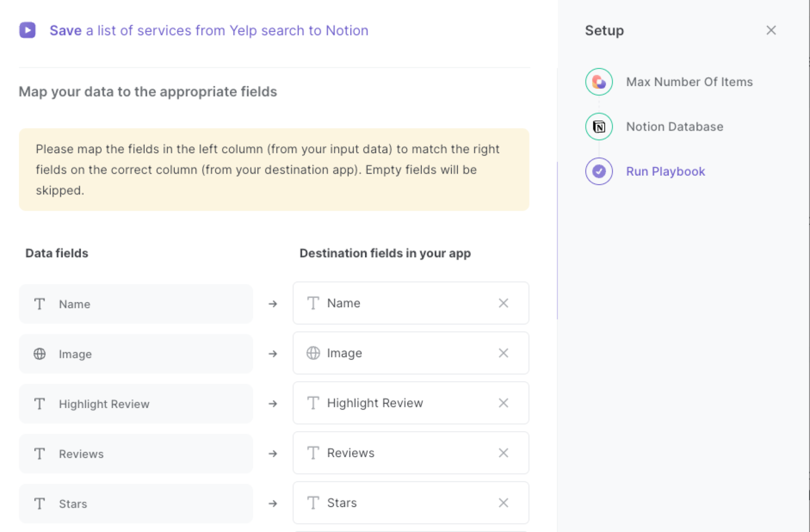Click the text-type icon in Stars data field
The image size is (810, 532).
point(39,504)
